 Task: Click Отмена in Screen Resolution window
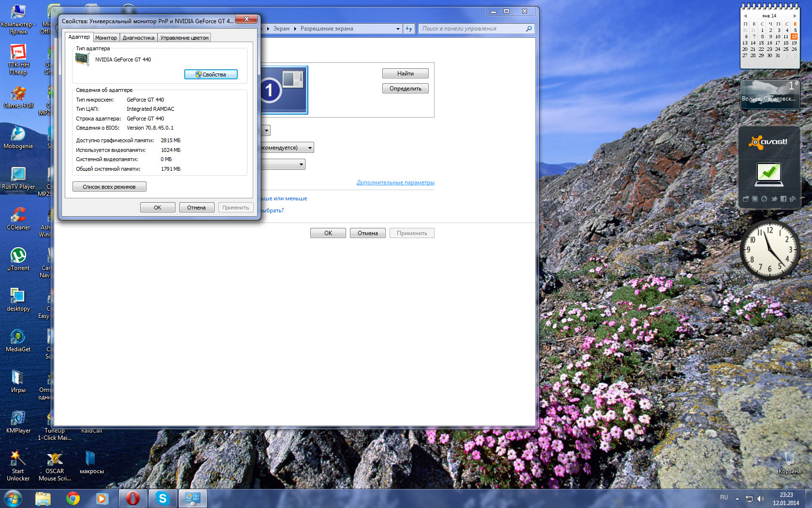pos(368,233)
